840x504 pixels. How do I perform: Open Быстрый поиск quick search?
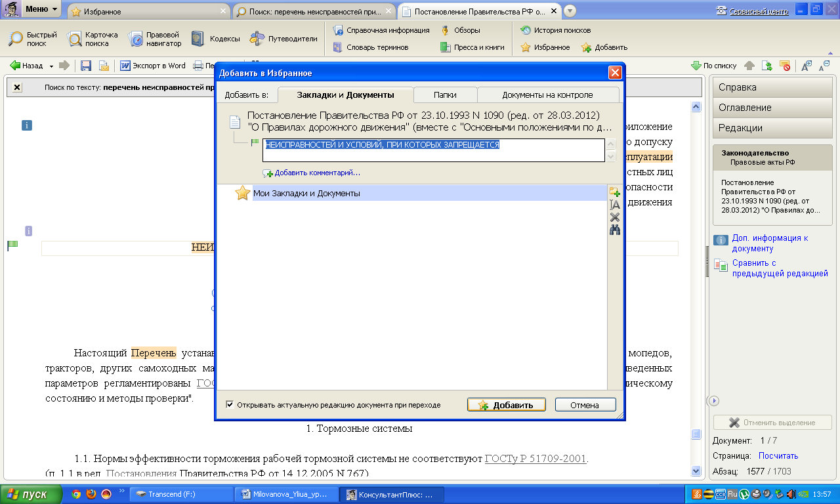click(x=33, y=39)
